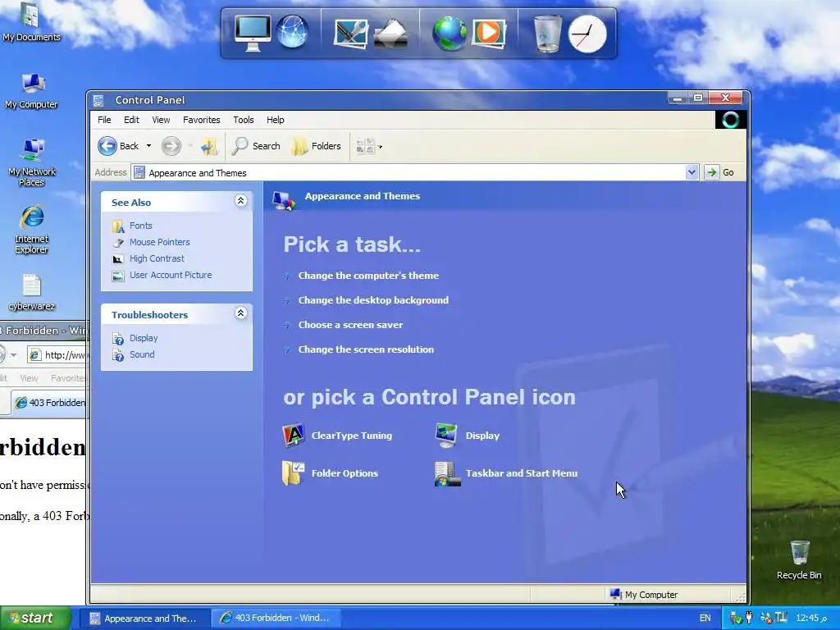This screenshot has width=840, height=630.
Task: Switch to Appearance and Themes taskbar button
Action: (144, 619)
